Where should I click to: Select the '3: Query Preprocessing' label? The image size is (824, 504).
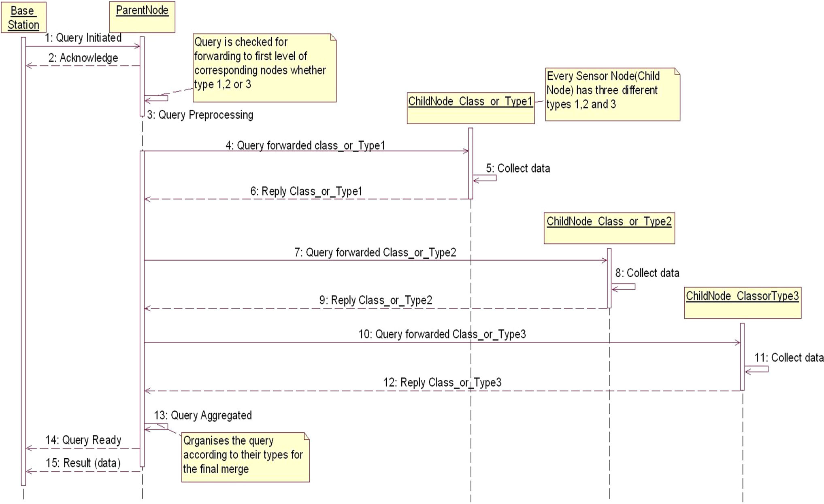pos(200,115)
